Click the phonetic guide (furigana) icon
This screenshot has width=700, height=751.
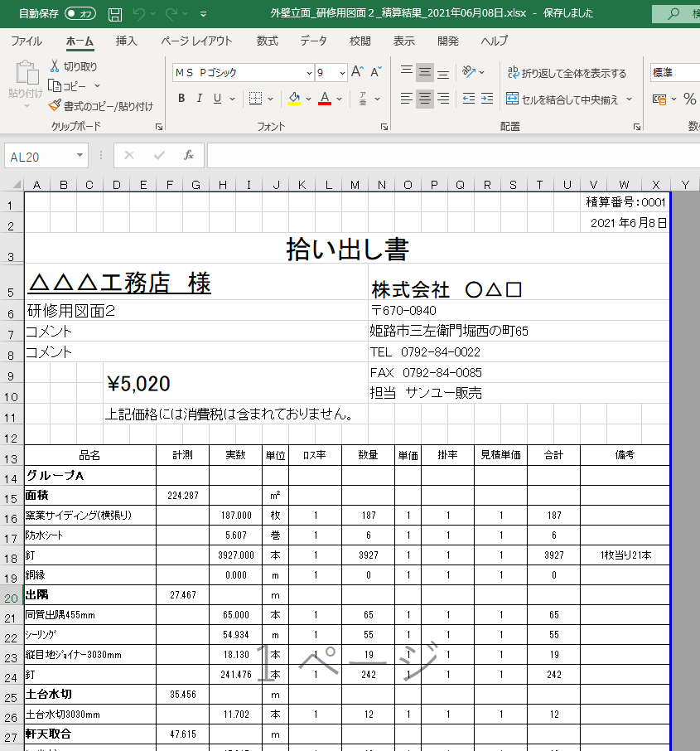(x=363, y=99)
